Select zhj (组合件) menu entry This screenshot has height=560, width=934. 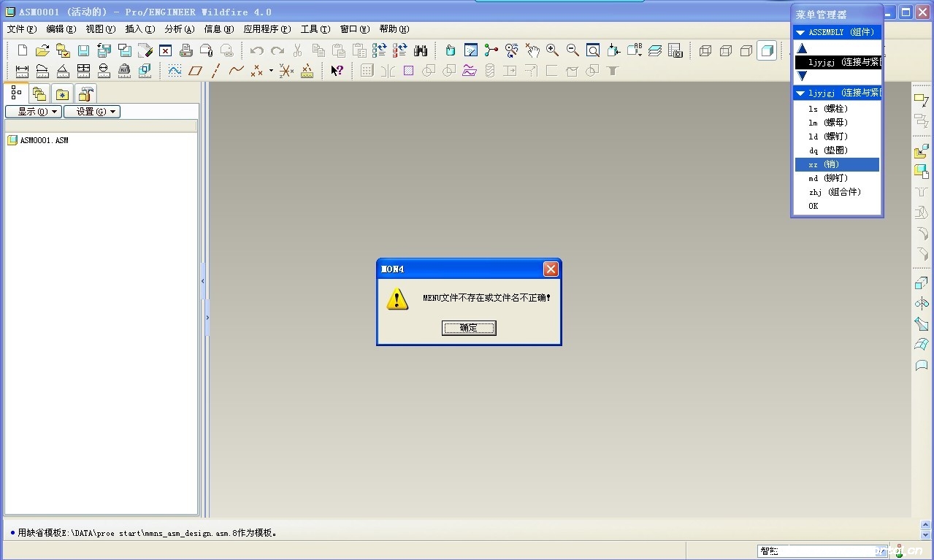point(837,192)
